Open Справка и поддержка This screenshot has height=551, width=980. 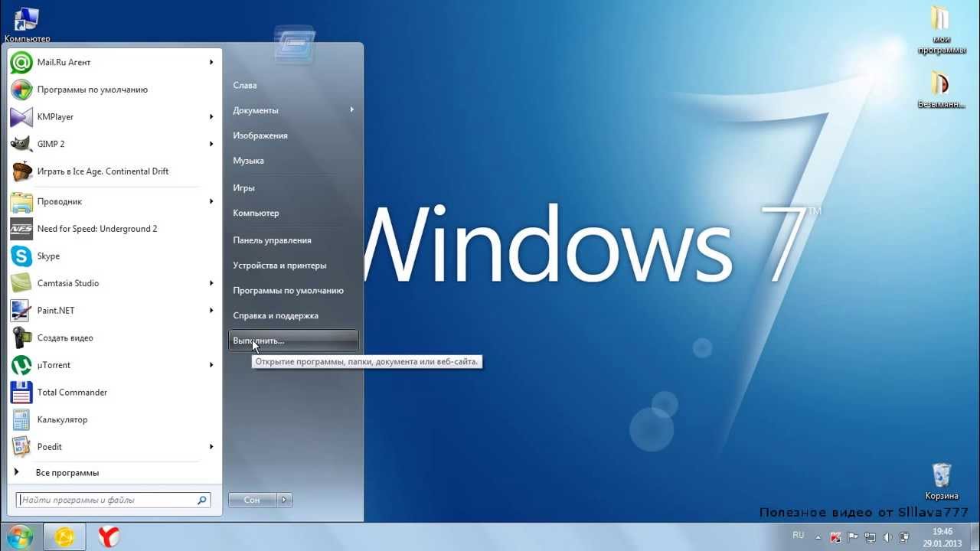(293, 315)
